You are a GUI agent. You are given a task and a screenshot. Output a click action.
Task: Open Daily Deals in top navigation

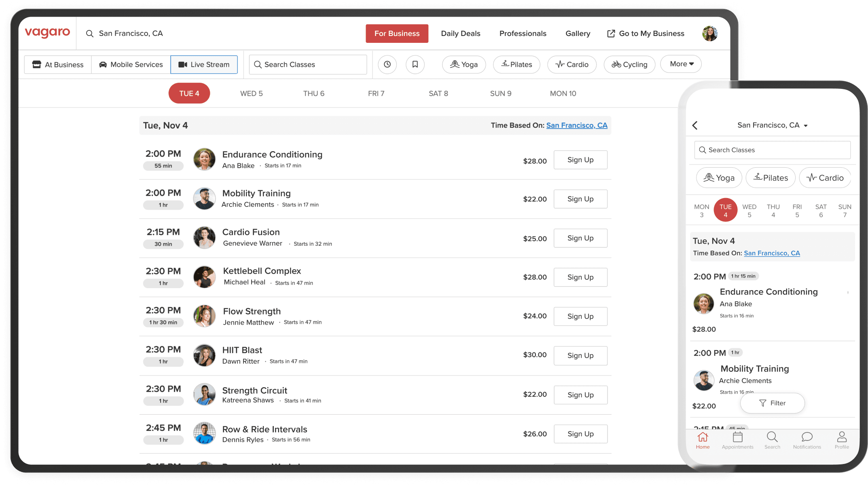coord(460,34)
